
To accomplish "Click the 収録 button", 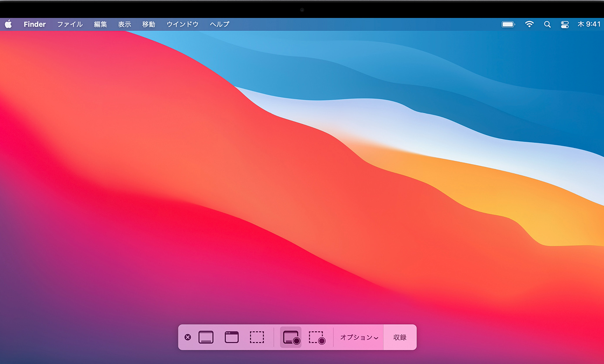I will point(400,337).
